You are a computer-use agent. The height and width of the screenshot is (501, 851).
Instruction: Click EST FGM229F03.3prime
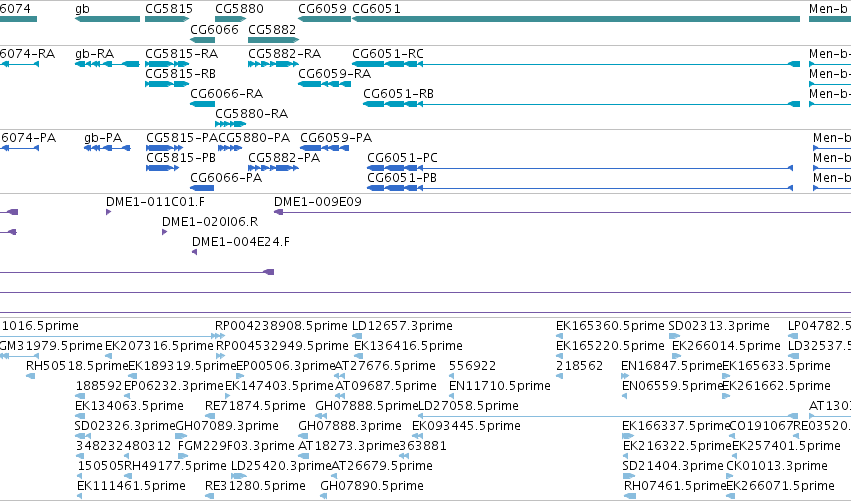(x=236, y=446)
